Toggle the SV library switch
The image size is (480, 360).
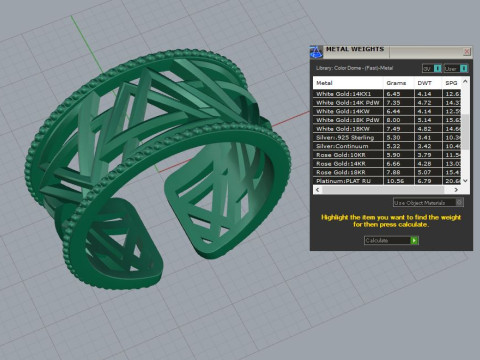[432, 68]
